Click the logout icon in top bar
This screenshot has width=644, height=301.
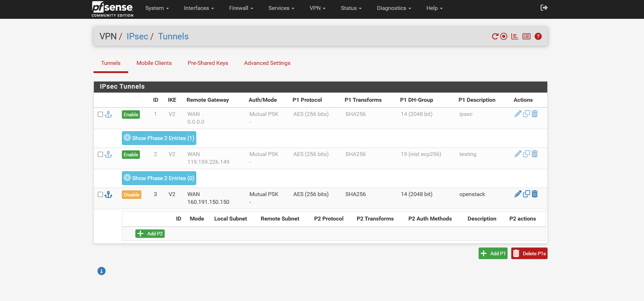[x=544, y=8]
